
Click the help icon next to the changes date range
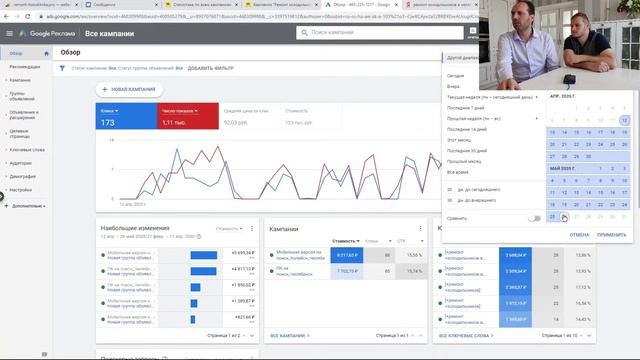[x=199, y=237]
